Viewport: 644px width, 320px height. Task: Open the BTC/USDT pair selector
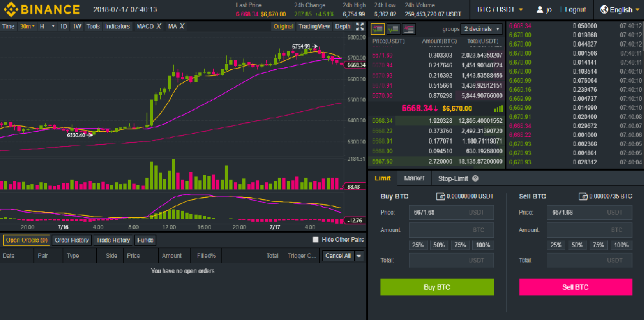[500, 10]
